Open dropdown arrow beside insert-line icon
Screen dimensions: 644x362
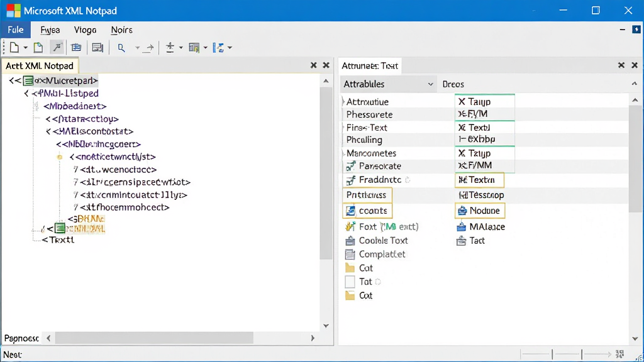pyautogui.click(x=180, y=48)
